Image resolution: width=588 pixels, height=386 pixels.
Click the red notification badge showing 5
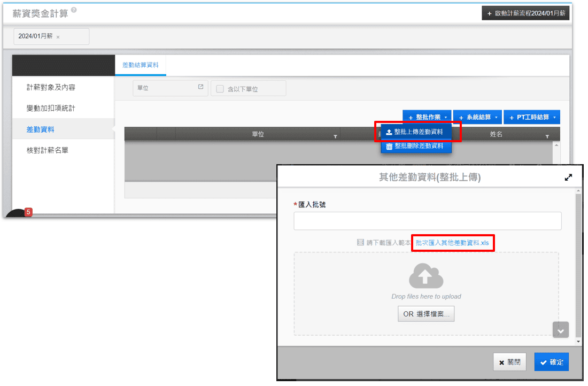pyautogui.click(x=28, y=212)
